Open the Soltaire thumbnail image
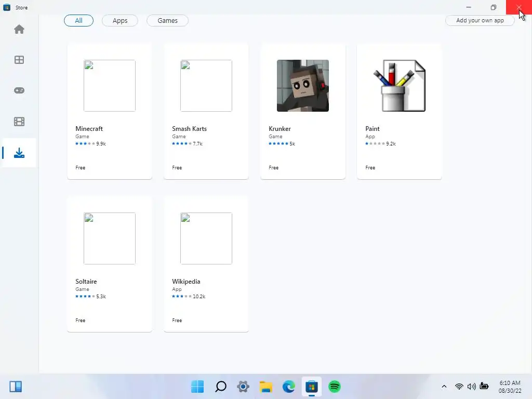Image resolution: width=532 pixels, height=399 pixels. (110, 238)
